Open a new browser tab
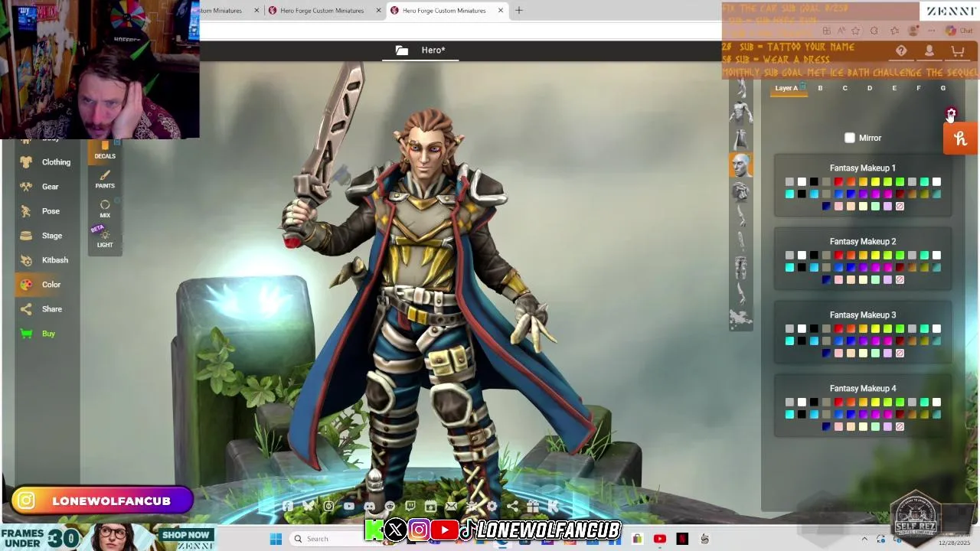This screenshot has width=980, height=551. pyautogui.click(x=518, y=10)
